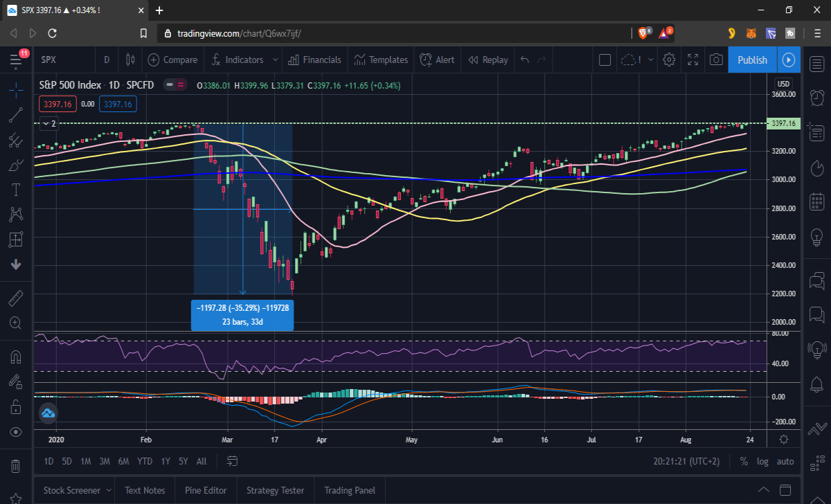Open the watchlist panel
831x504 pixels.
pyautogui.click(x=817, y=64)
